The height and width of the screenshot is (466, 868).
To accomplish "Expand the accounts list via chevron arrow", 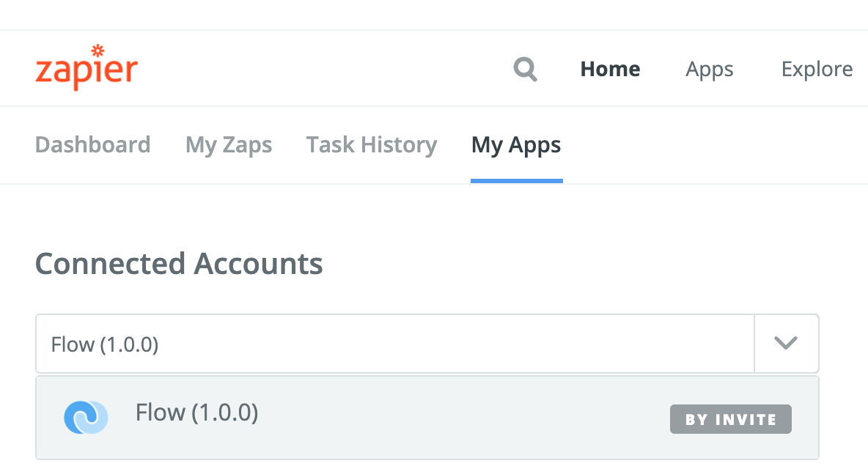I will click(785, 344).
